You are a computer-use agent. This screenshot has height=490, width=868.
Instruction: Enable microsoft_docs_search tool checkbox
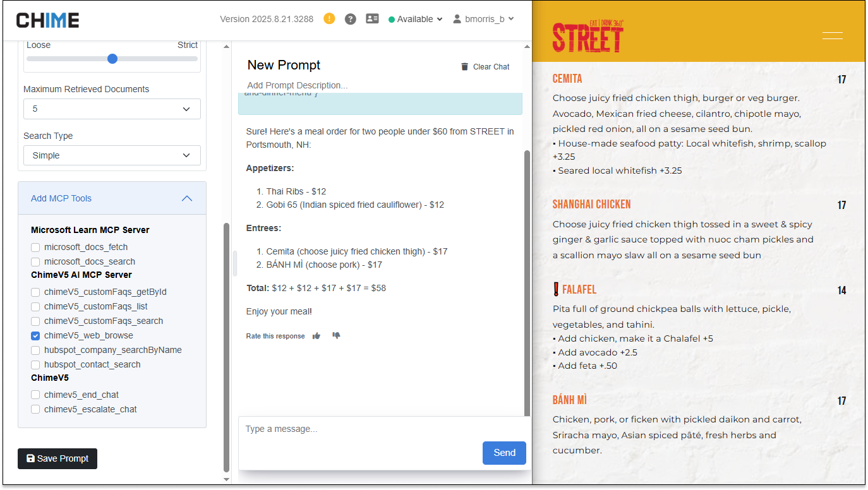pyautogui.click(x=35, y=261)
